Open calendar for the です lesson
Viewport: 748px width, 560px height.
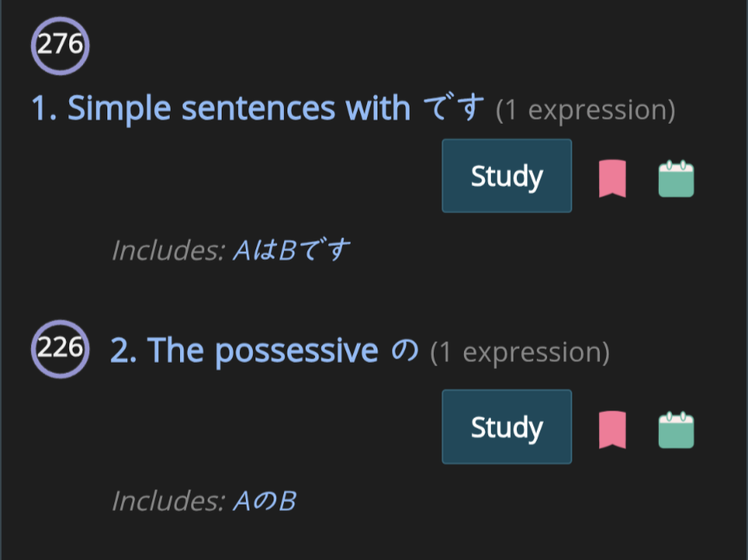coord(676,178)
